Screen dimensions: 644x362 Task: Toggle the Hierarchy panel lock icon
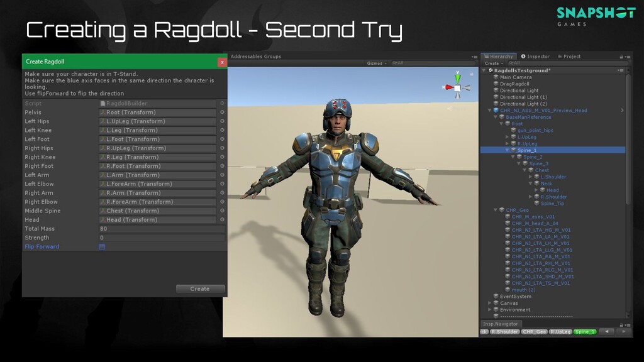pyautogui.click(x=621, y=57)
